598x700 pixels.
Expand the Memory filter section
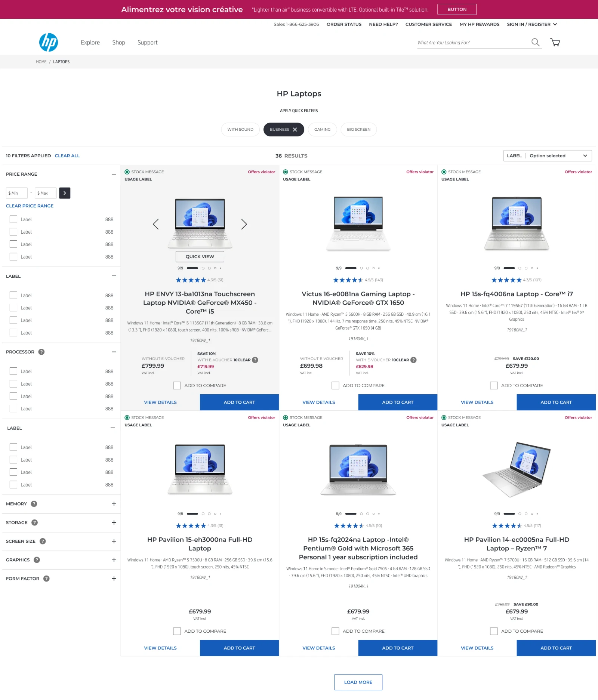pyautogui.click(x=114, y=504)
